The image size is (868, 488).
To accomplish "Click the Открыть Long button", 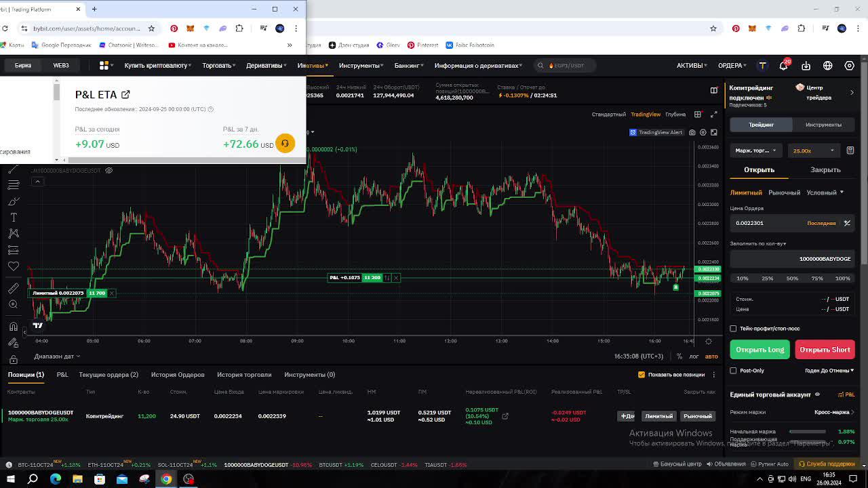I will 760,350.
